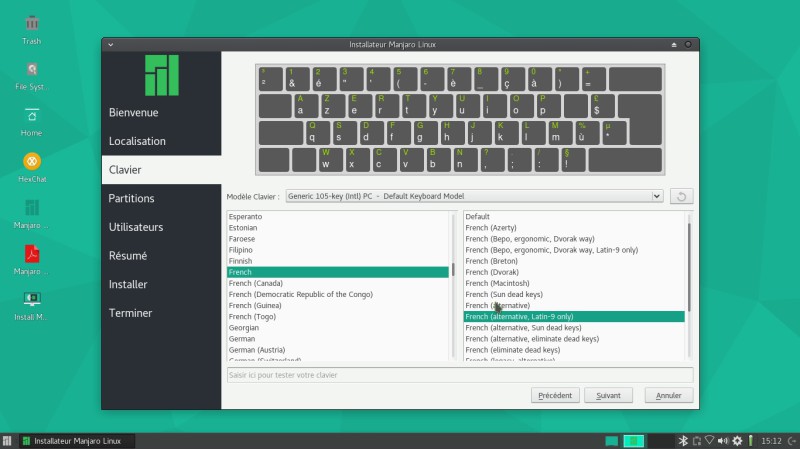Select French (Sun dead keys) variant
Screen dimensions: 800x449
click(x=574, y=294)
